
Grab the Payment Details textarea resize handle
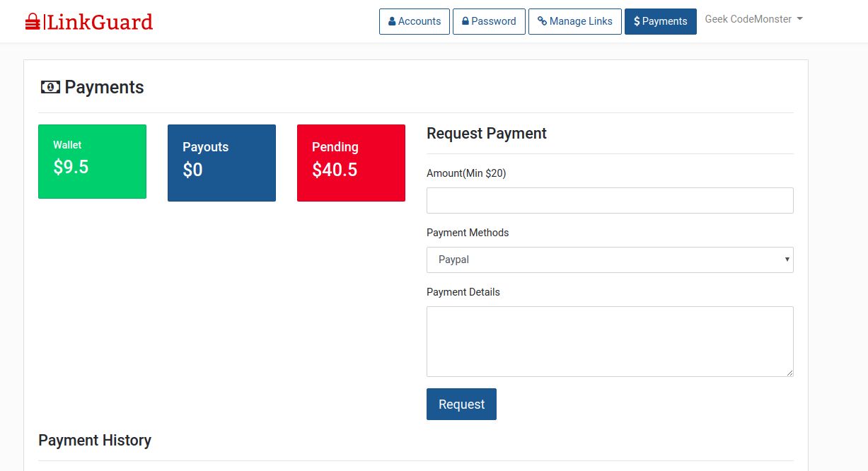pyautogui.click(x=789, y=372)
